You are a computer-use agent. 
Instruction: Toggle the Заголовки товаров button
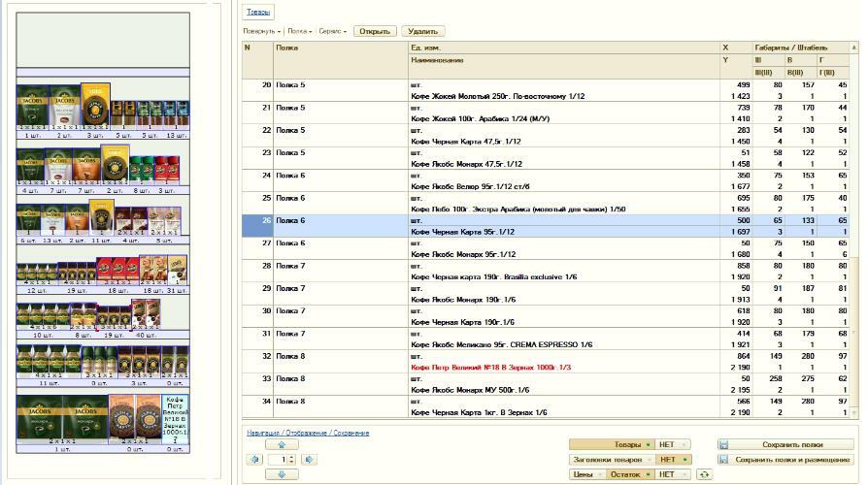612,460
